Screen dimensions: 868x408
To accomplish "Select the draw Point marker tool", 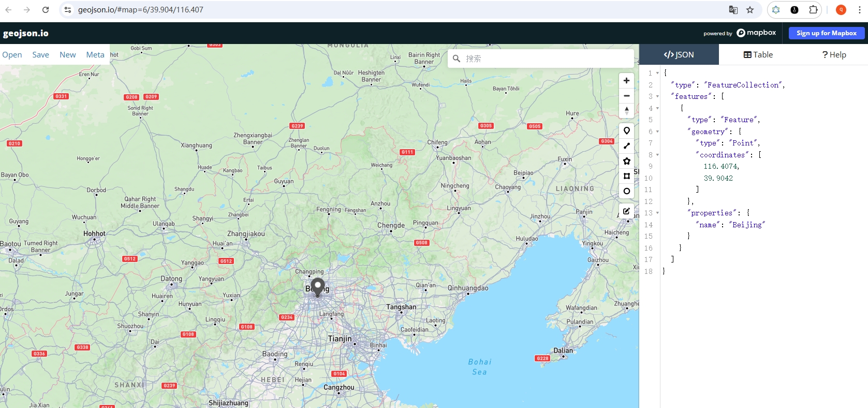I will [626, 131].
